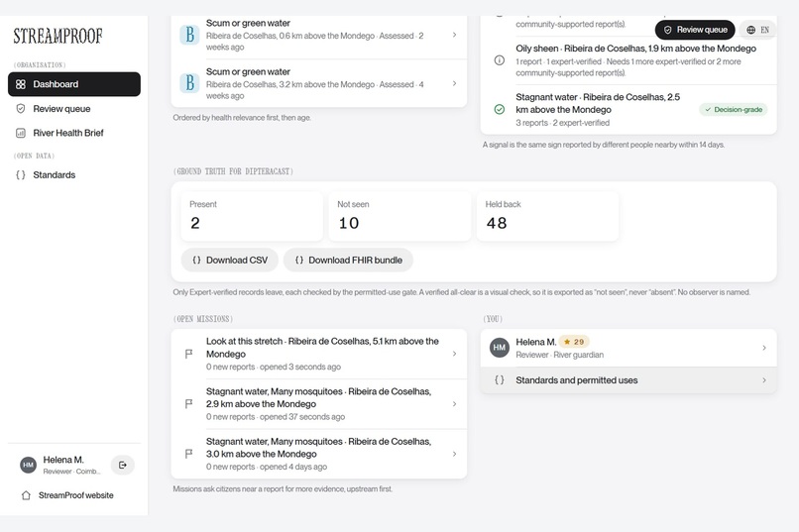Select the Not seen count card
Screen dimensions: 799x532
tap(399, 216)
